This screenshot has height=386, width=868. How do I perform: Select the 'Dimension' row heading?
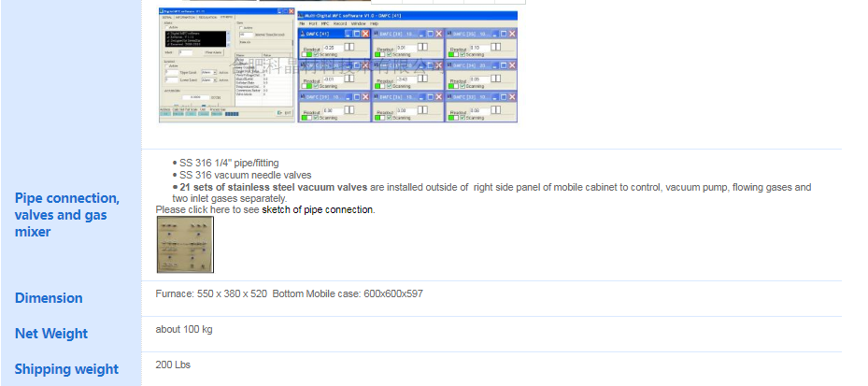point(49,298)
